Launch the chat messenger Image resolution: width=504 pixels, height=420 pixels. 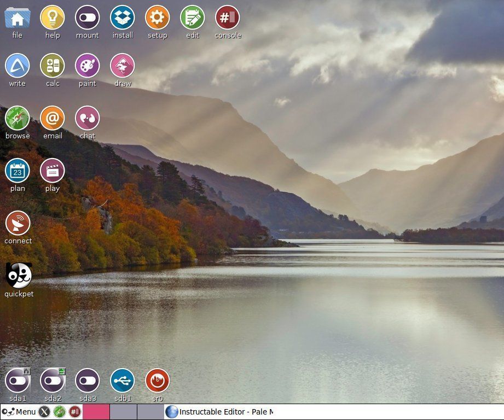(x=87, y=118)
